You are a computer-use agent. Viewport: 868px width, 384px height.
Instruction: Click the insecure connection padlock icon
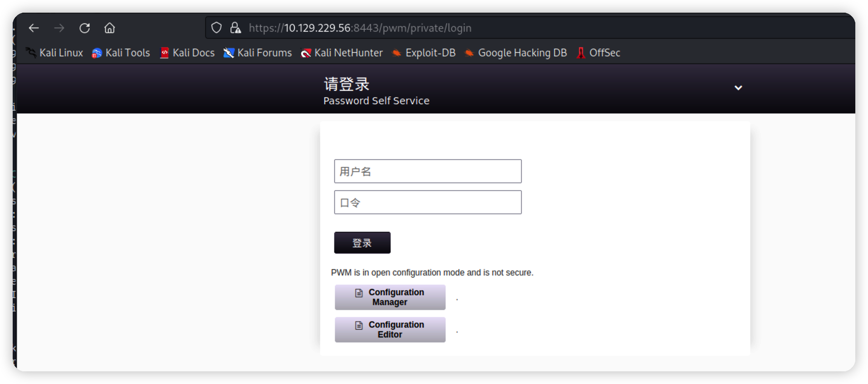coord(235,28)
